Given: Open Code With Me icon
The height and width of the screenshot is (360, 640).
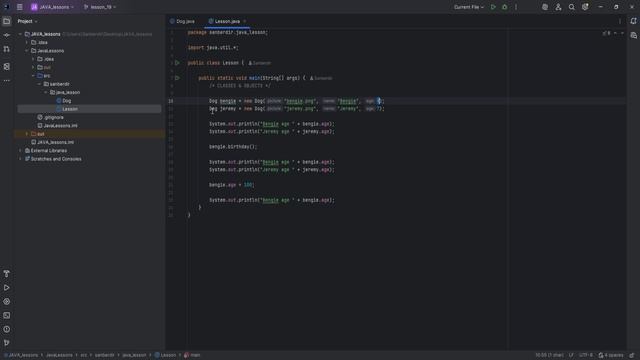Looking at the screenshot, I should (x=558, y=7).
